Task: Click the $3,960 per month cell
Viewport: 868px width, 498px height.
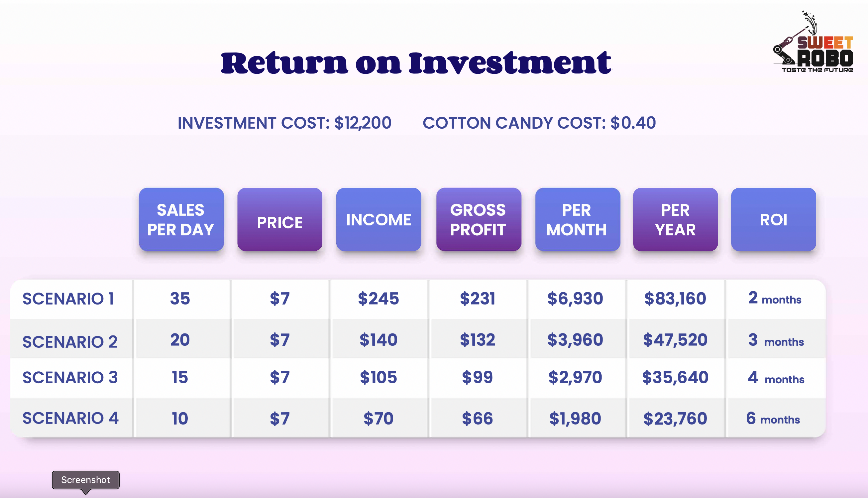Action: (575, 340)
